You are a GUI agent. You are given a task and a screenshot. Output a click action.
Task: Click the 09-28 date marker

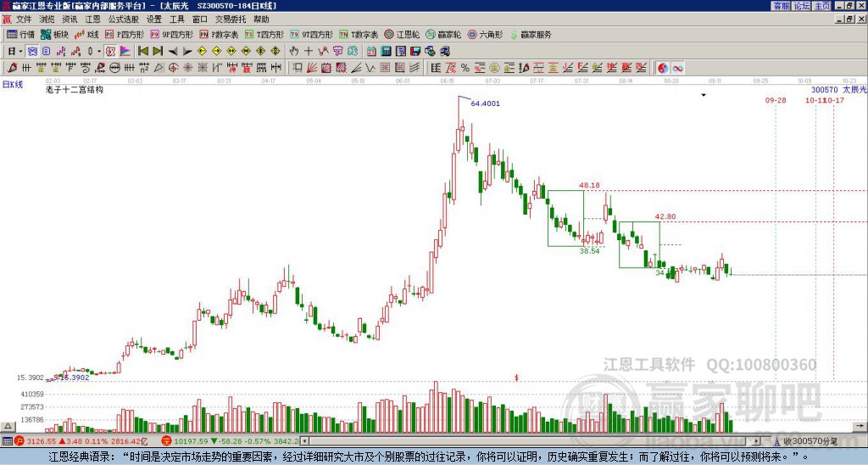point(776,100)
